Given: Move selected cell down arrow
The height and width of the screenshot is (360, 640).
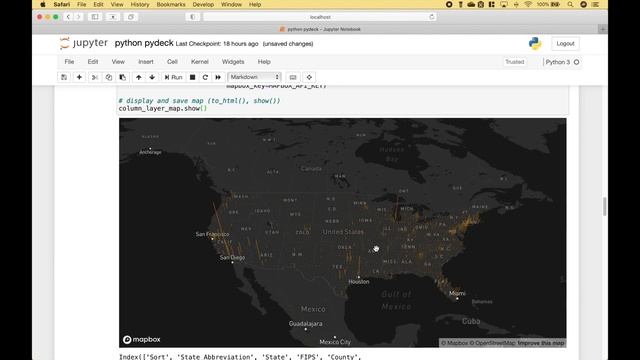Looking at the screenshot, I should click(152, 77).
